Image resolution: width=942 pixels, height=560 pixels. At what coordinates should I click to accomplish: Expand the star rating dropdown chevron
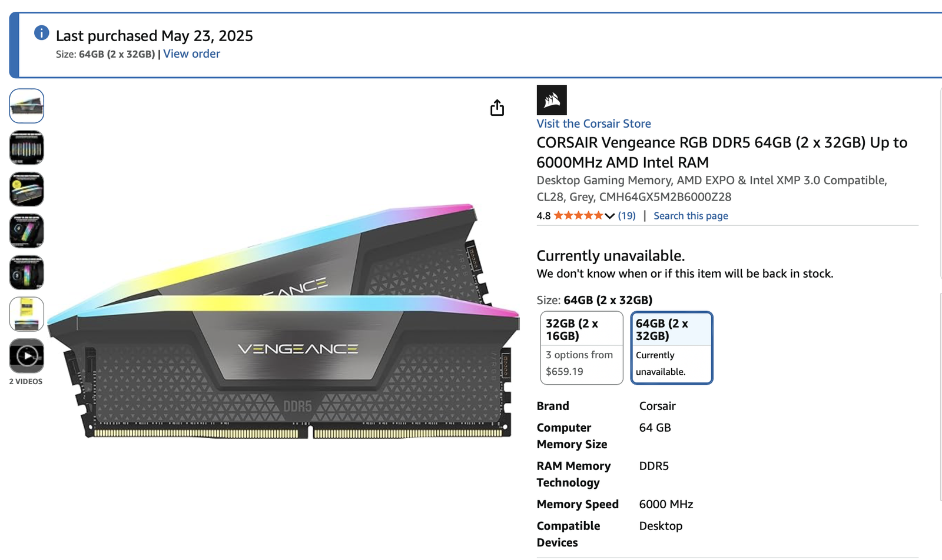pyautogui.click(x=610, y=216)
